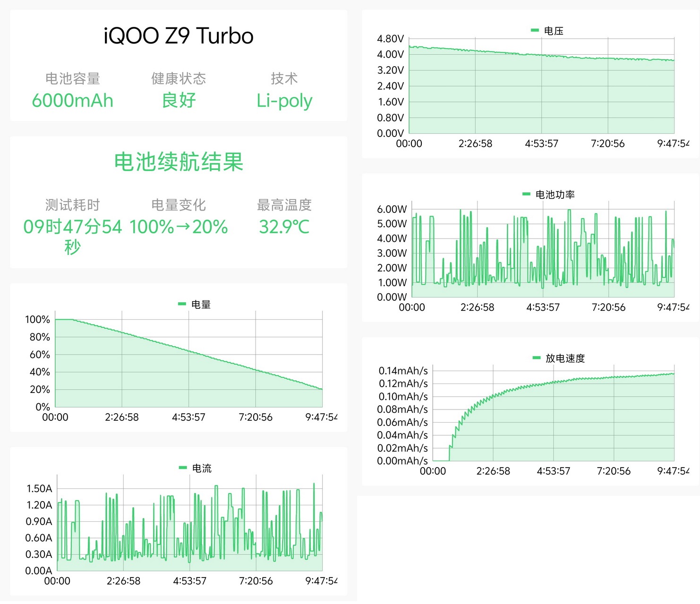Select the 09时47分54秒 test duration
Image resolution: width=700 pixels, height=604 pixels.
(73, 237)
